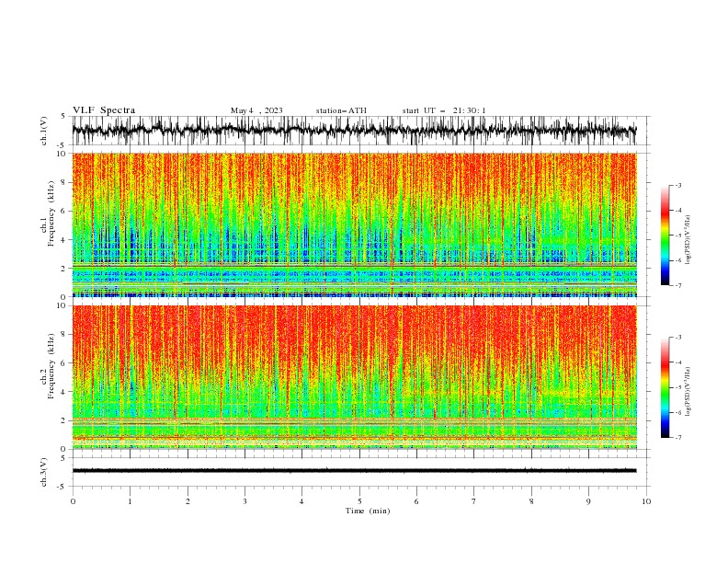Click inside the ch.1 spectrogram panel
The height and width of the screenshot is (563, 728).
[354, 224]
